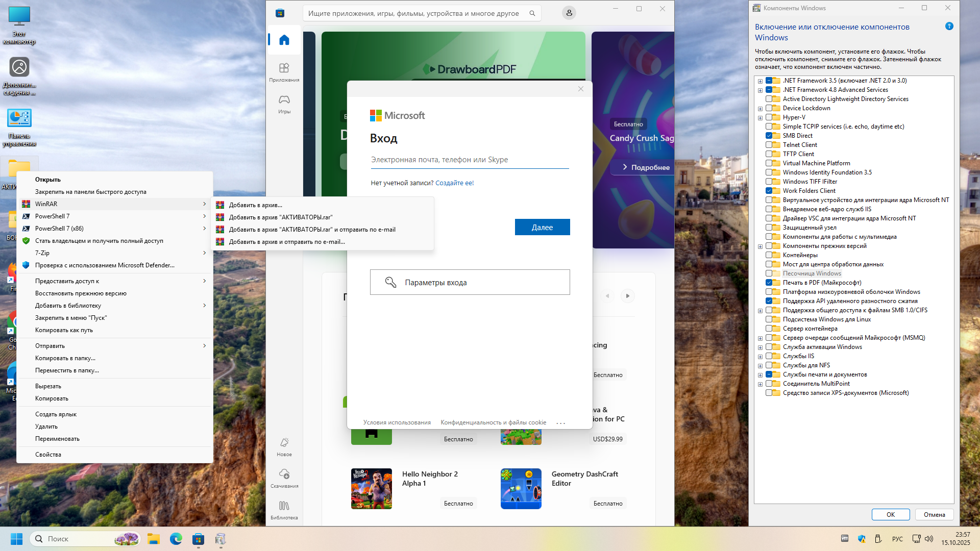980x551 pixels.
Task: Open the Library (Библиотека) sidebar icon
Action: pyautogui.click(x=284, y=510)
